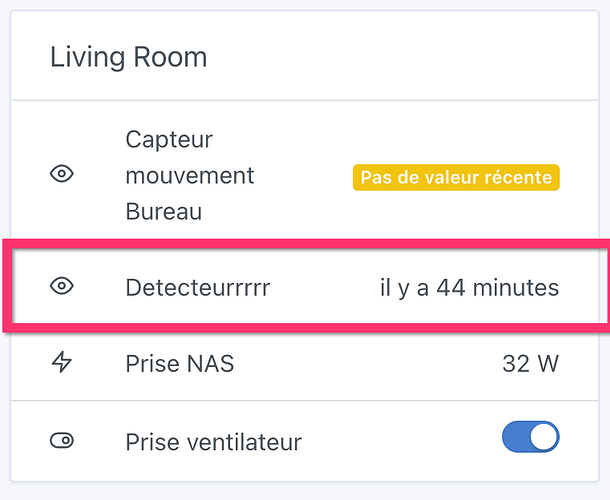This screenshot has height=500, width=610.
Task: Click the switch icon left of Prise ventilateur
Action: point(62,440)
